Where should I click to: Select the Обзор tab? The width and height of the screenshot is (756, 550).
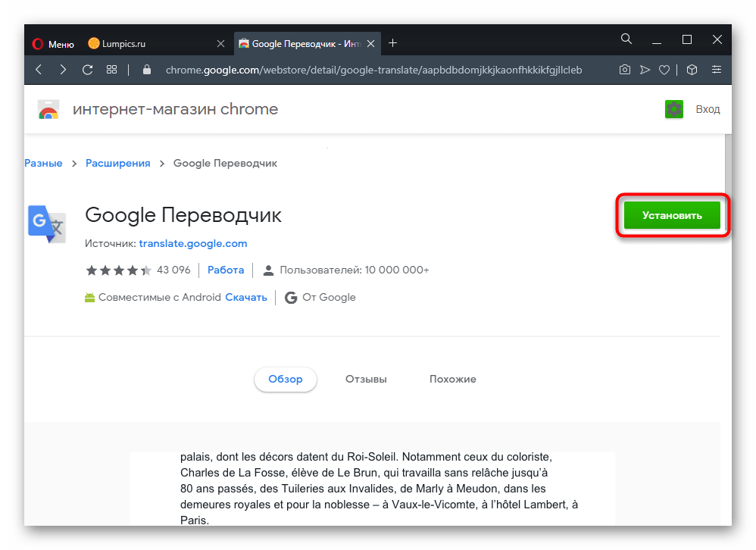coord(286,380)
